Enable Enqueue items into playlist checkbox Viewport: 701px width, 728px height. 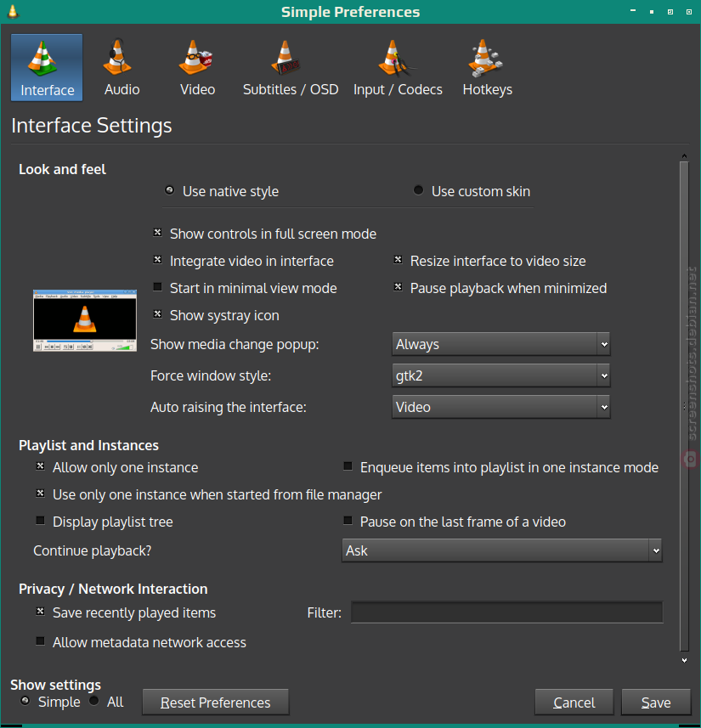pos(348,466)
